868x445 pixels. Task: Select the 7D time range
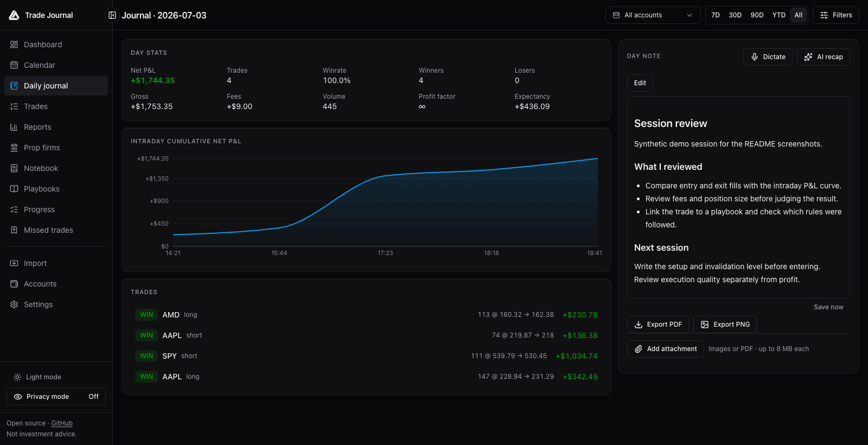(x=716, y=15)
